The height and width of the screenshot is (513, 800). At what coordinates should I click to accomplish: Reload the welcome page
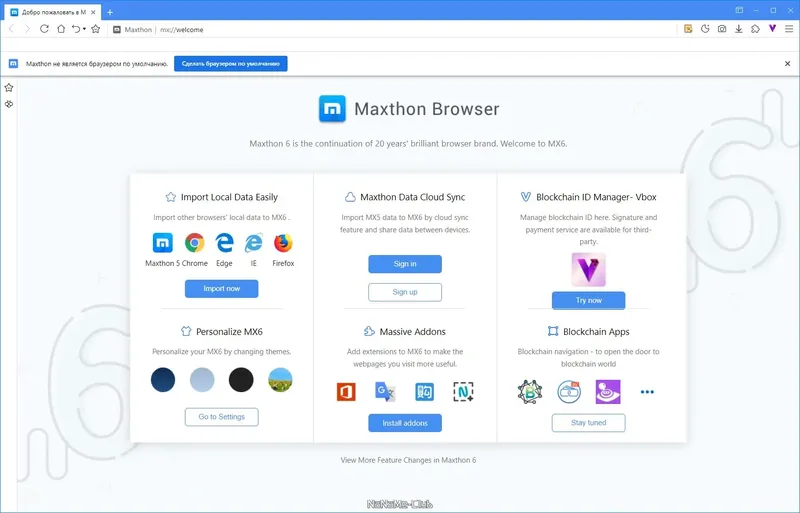[44, 29]
